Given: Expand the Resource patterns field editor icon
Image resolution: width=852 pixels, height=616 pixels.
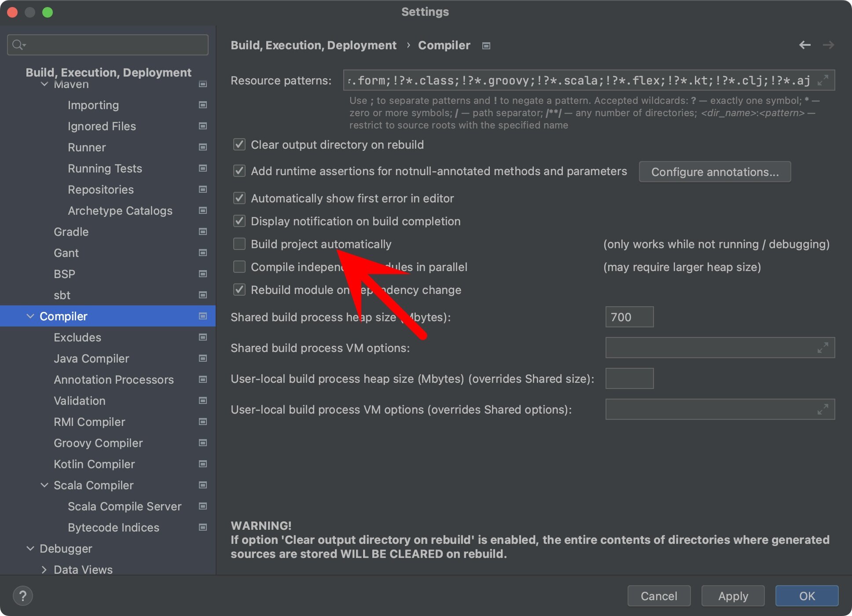Looking at the screenshot, I should [x=823, y=81].
